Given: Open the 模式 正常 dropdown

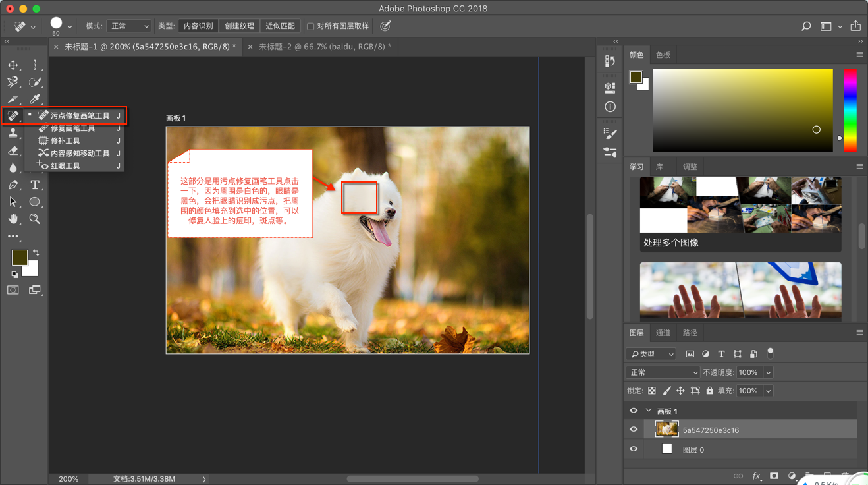Looking at the screenshot, I should coord(128,26).
